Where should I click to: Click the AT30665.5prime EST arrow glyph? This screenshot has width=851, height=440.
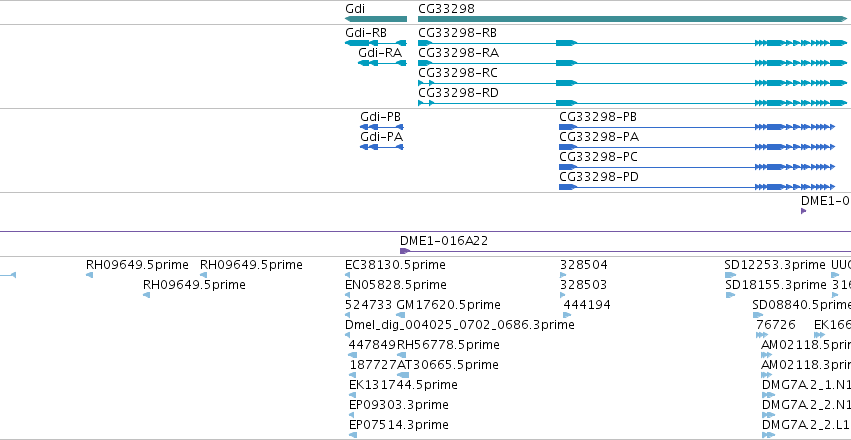pyautogui.click(x=403, y=375)
